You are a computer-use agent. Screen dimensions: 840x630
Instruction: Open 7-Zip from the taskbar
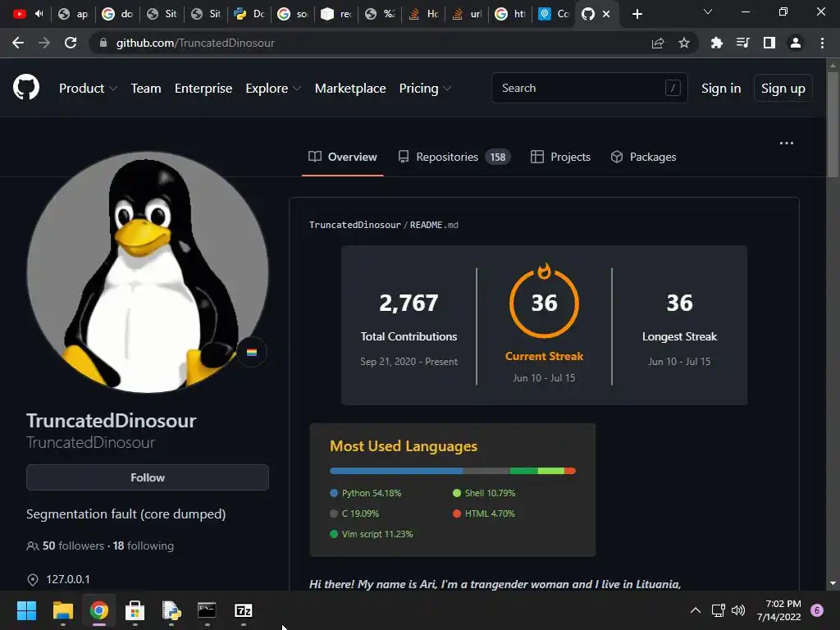pyautogui.click(x=243, y=610)
